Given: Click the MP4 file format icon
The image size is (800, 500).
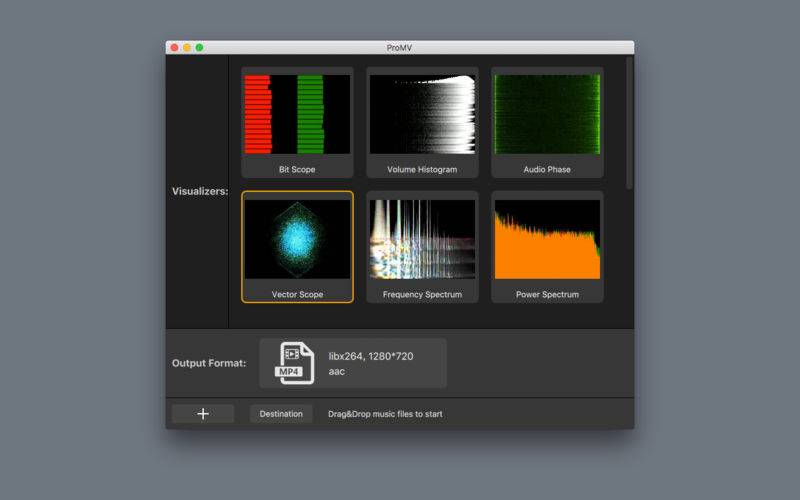Looking at the screenshot, I should tap(294, 363).
